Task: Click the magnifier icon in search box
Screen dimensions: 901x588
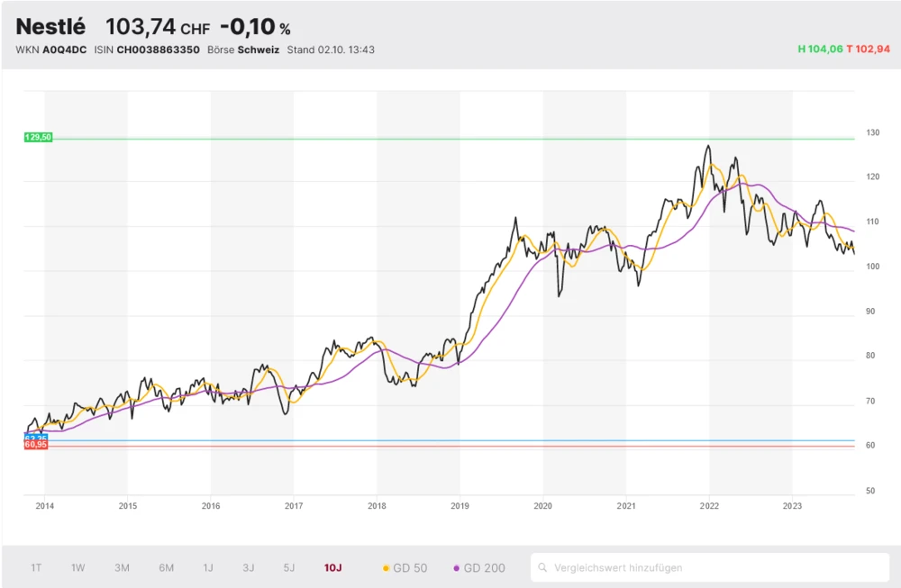Action: coord(543,568)
